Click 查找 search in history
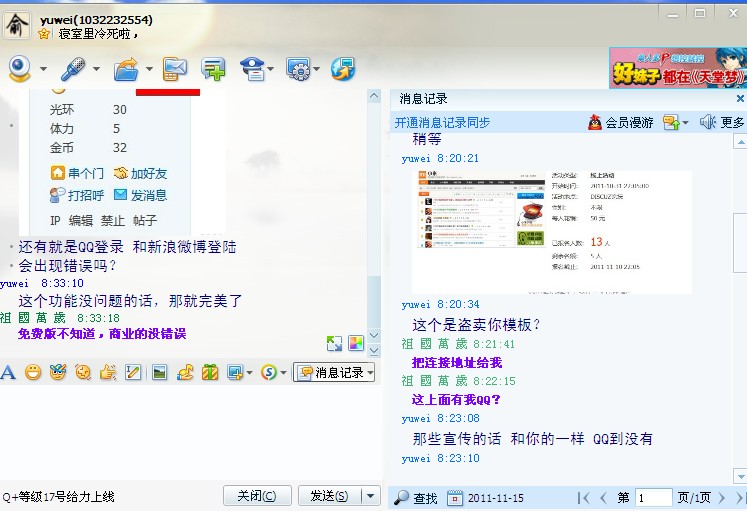The height and width of the screenshot is (511, 747). (x=416, y=498)
